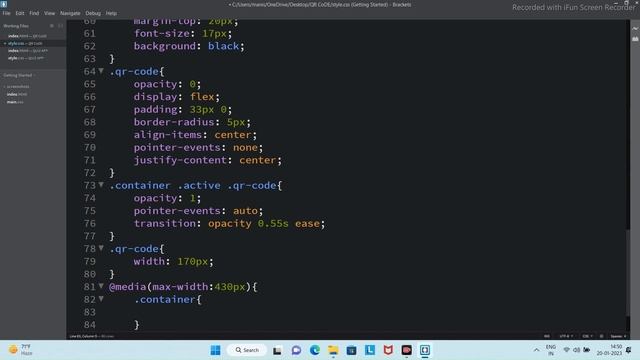Image resolution: width=640 pixels, height=360 pixels.
Task: Open File Explorer from the taskbar
Action: pyautogui.click(x=333, y=350)
